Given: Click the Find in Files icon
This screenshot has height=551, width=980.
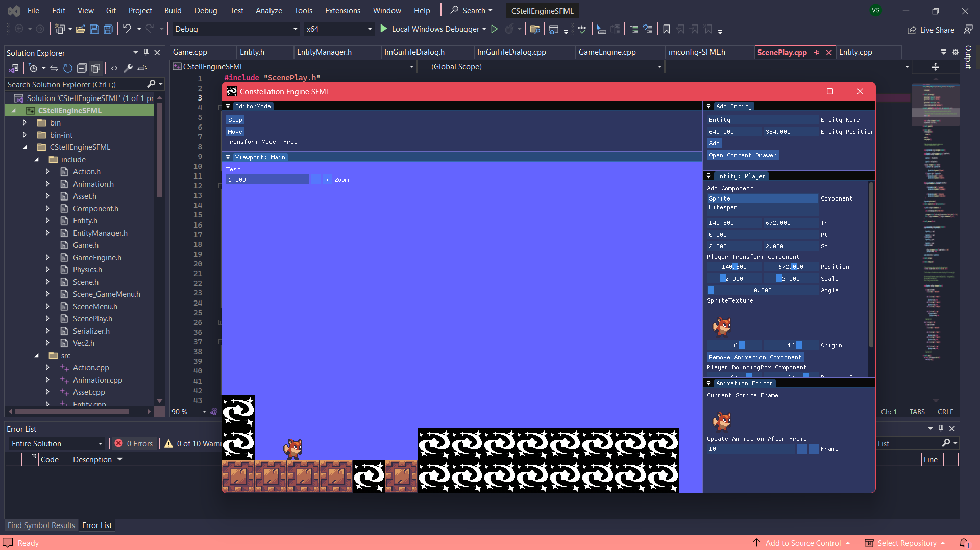Looking at the screenshot, I should tap(534, 29).
